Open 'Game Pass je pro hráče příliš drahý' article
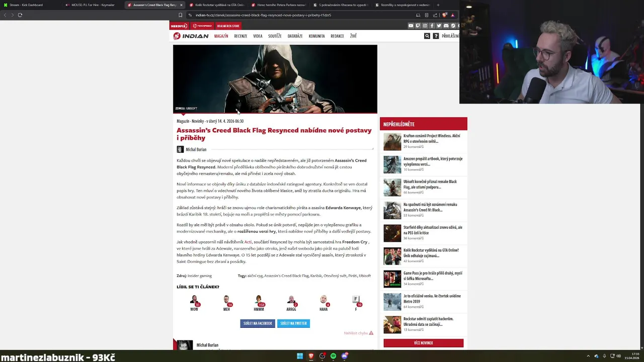Image resolution: width=644 pixels, height=362 pixels. (x=433, y=276)
